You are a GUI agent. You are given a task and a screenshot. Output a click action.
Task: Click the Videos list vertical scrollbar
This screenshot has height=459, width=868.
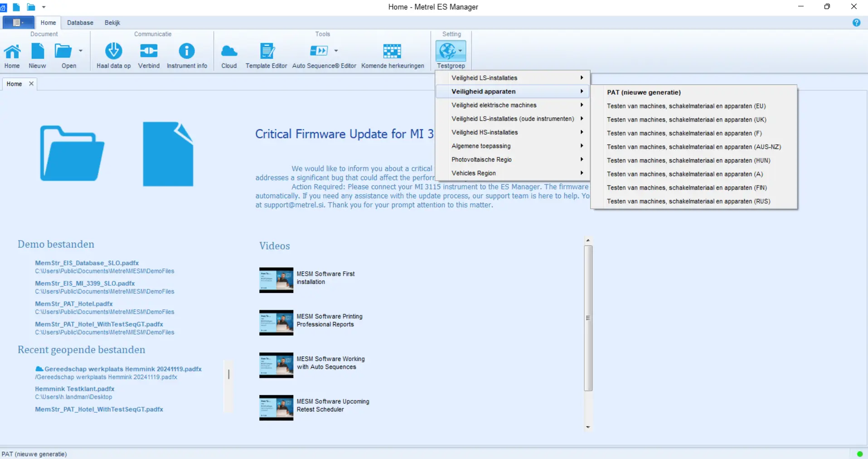tap(588, 317)
